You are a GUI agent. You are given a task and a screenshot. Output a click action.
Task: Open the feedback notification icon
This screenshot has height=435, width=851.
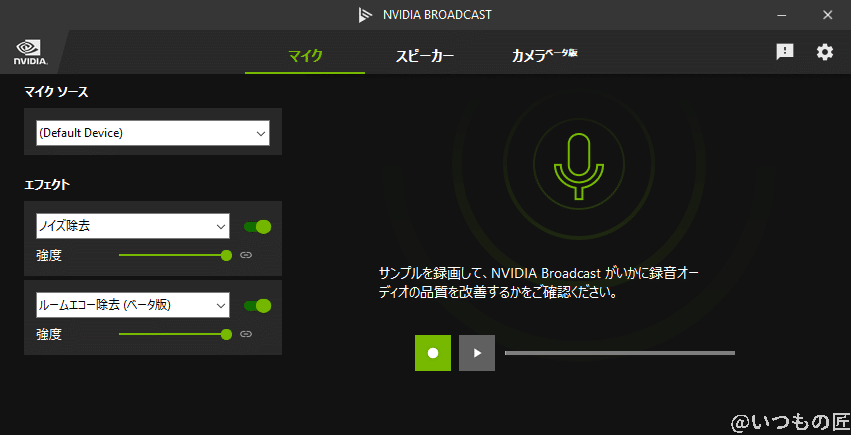pyautogui.click(x=785, y=52)
